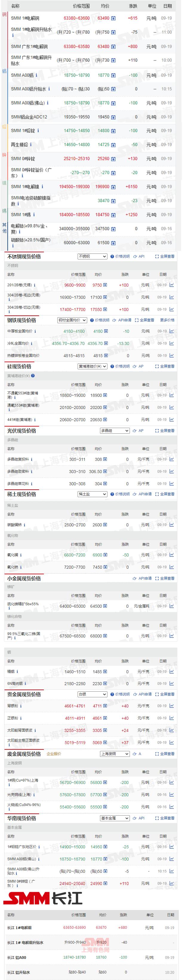Click 更多价格 link in 钢铁现货价格

coord(167,320)
